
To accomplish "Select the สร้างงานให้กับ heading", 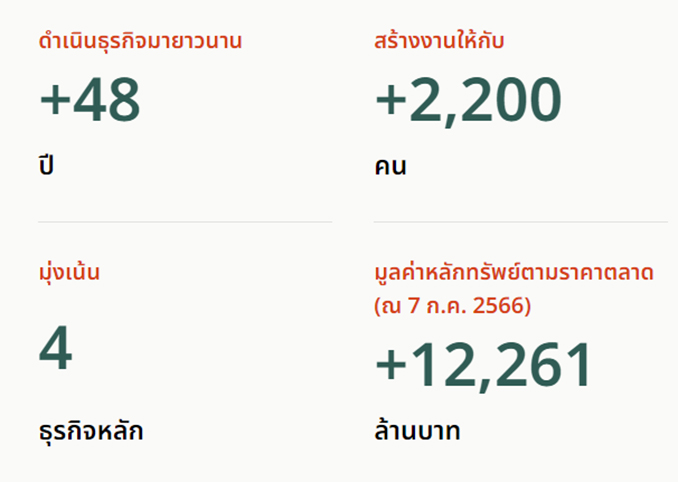I will point(439,41).
